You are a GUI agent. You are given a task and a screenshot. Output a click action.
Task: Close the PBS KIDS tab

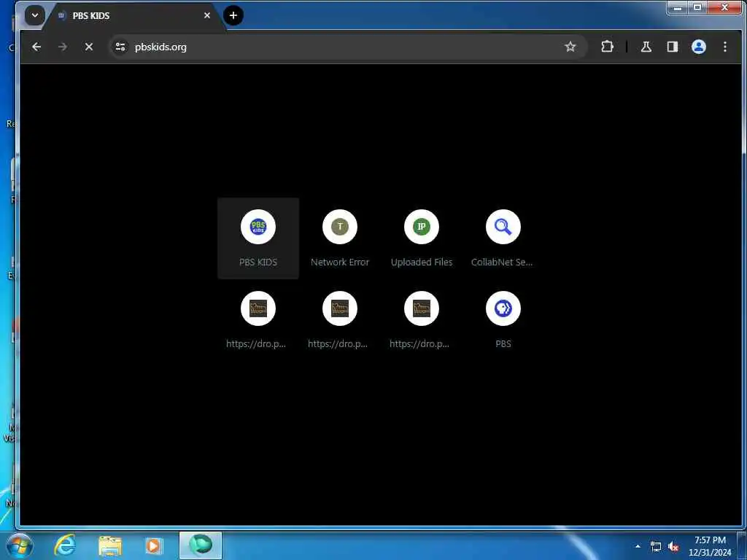click(x=207, y=15)
